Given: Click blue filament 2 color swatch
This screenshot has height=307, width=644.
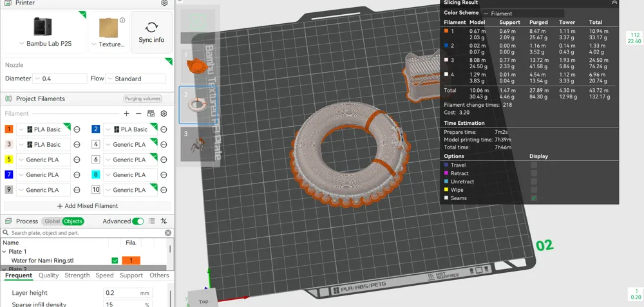Looking at the screenshot, I should (96, 129).
